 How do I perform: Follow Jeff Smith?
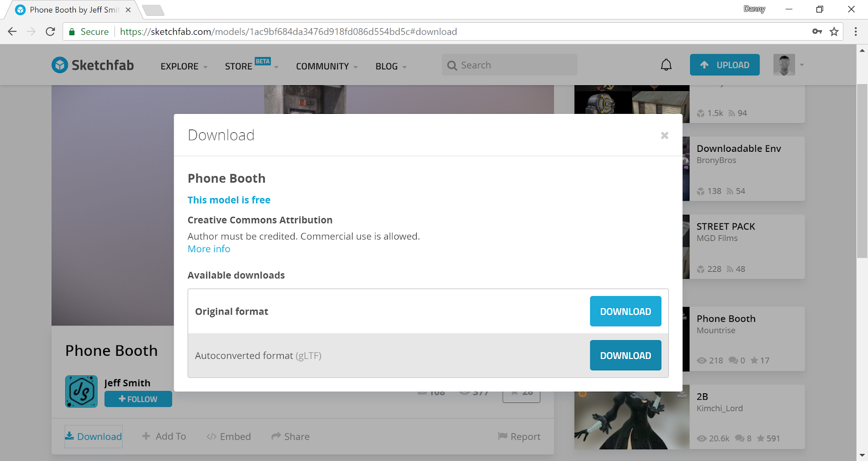click(138, 399)
